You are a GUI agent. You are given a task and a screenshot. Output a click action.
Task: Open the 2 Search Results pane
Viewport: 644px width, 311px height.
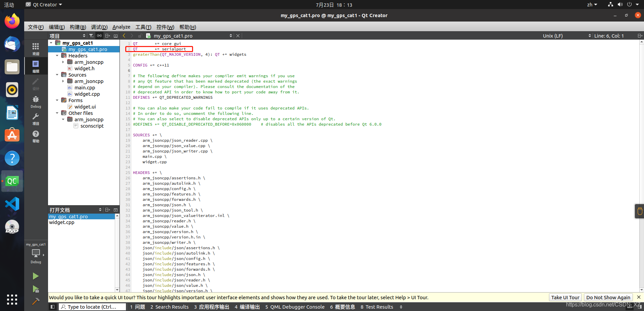click(170, 307)
